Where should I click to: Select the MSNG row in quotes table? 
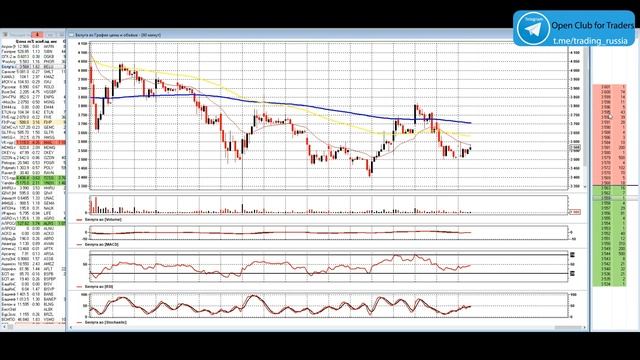(33, 102)
